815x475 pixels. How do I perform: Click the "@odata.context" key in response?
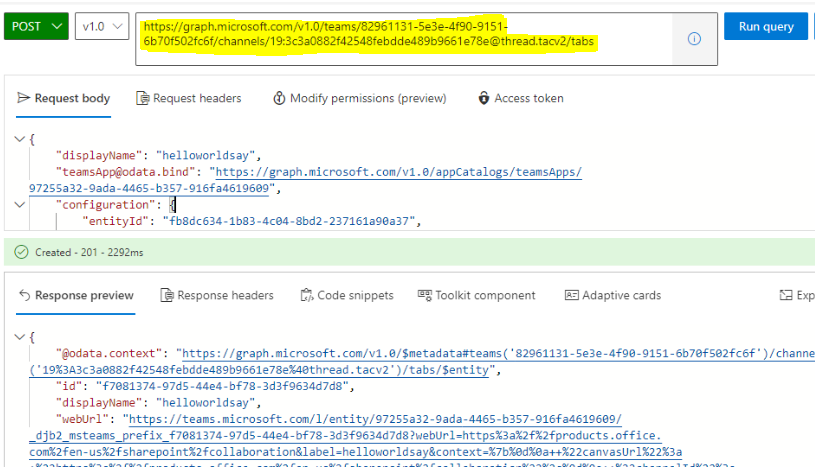tap(109, 353)
